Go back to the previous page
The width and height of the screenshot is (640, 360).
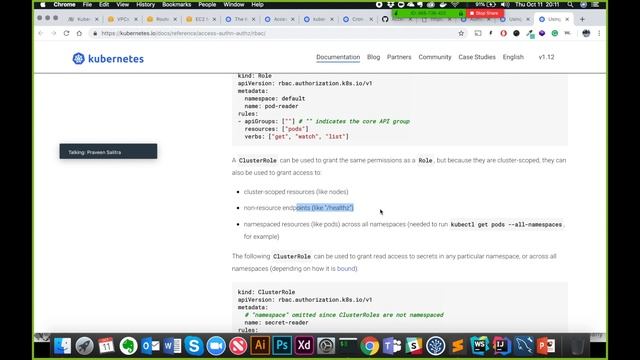pyautogui.click(x=40, y=33)
